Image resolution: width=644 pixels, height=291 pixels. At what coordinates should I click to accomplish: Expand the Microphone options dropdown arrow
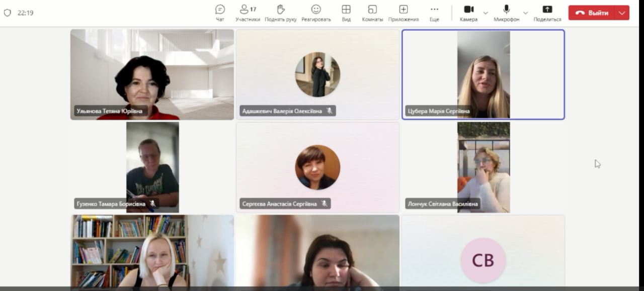pos(526,13)
